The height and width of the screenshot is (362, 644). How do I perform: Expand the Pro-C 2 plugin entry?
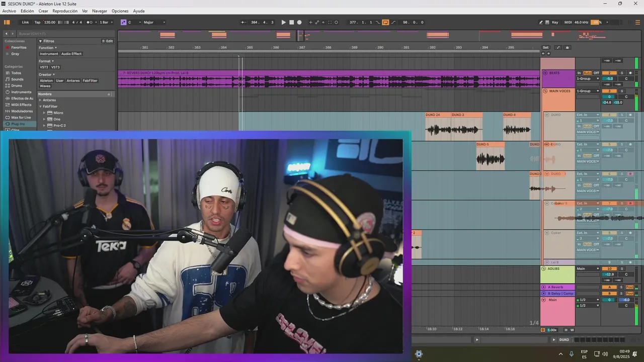44,126
